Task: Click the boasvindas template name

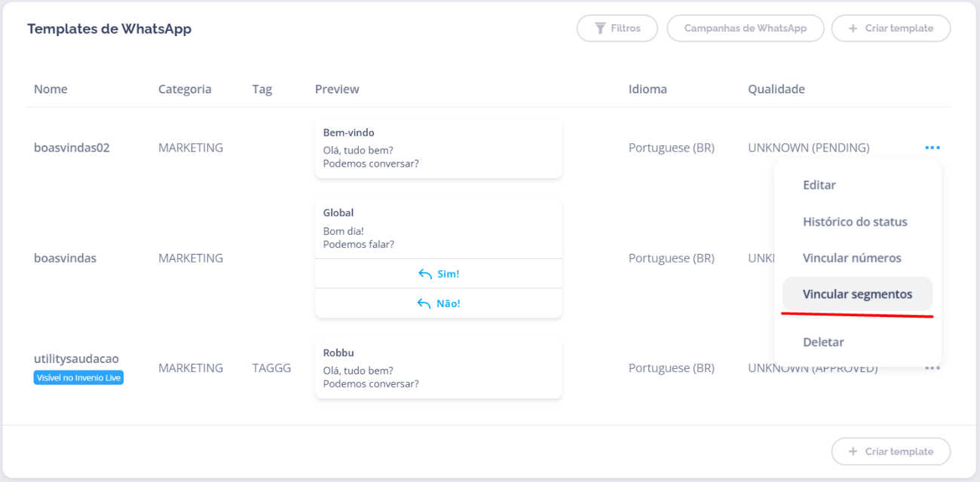Action: tap(65, 258)
